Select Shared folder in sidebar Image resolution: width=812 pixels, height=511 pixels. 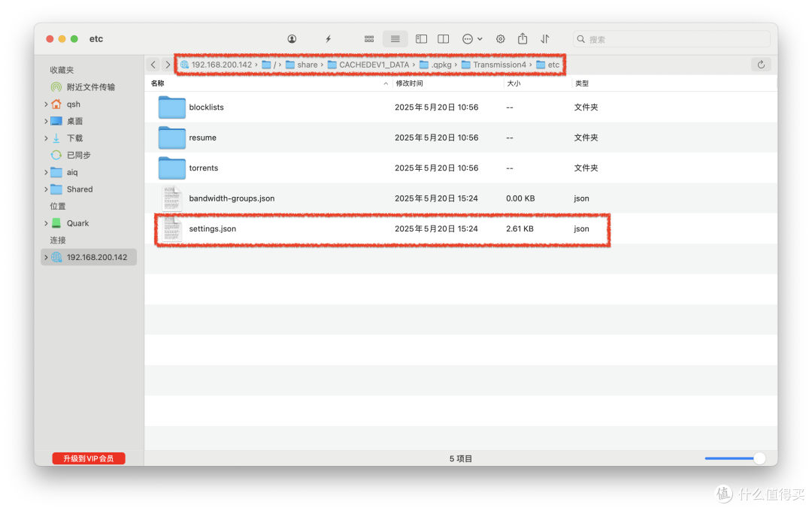tap(71, 189)
